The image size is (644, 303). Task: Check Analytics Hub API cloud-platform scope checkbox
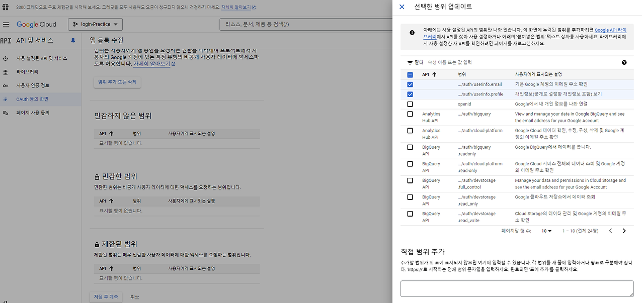[x=410, y=131]
